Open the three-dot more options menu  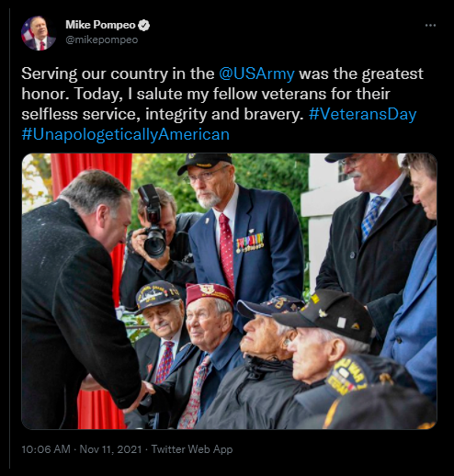[x=430, y=26]
